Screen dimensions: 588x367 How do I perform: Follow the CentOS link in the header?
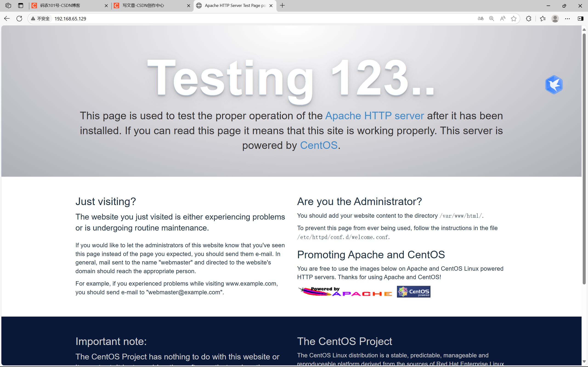(319, 145)
